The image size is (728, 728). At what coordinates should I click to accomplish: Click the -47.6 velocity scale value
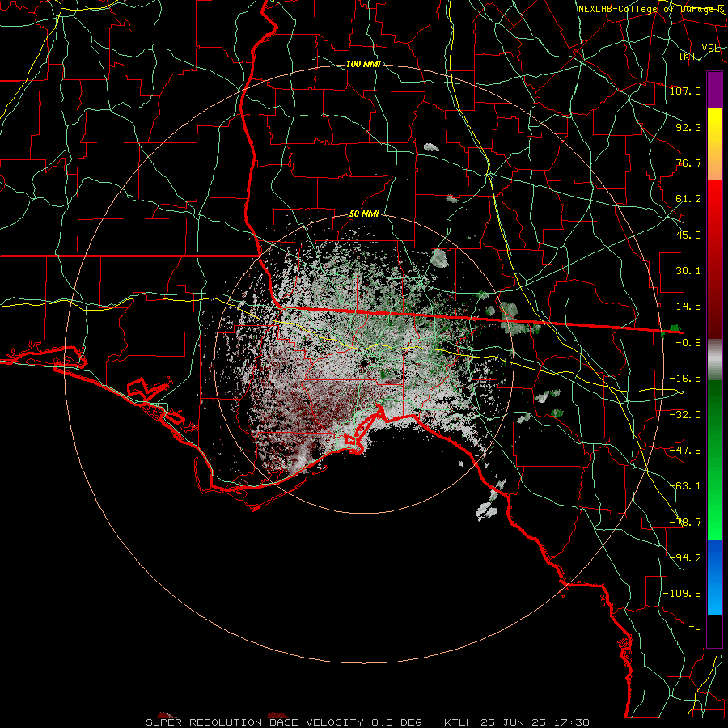685,450
